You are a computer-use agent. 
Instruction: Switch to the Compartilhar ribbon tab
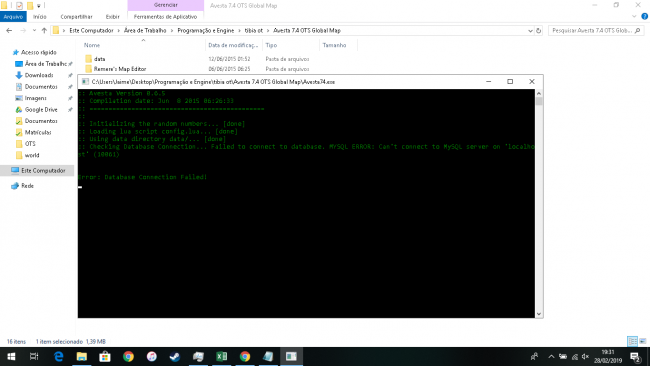(76, 17)
